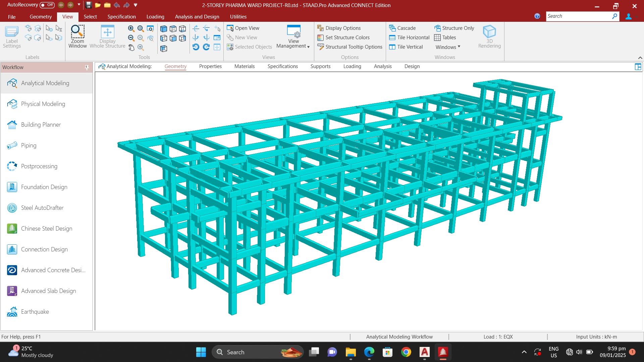Open the Postprocessing workflow

pyautogui.click(x=47, y=166)
